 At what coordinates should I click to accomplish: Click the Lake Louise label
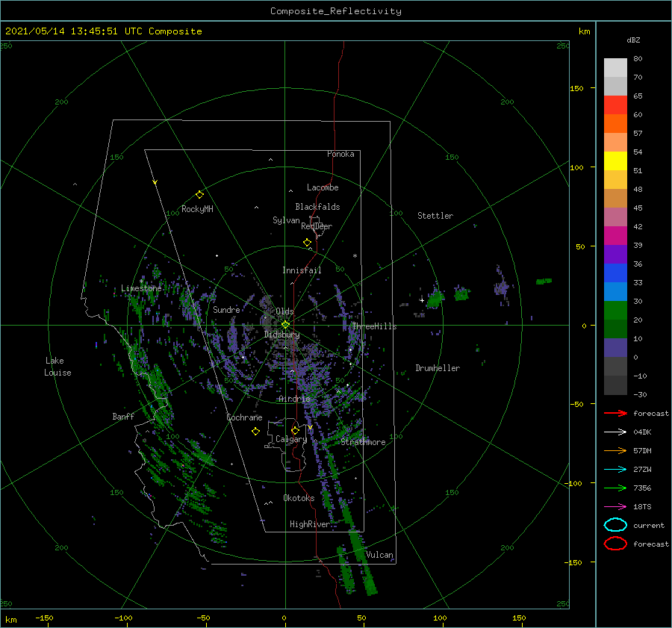point(57,367)
